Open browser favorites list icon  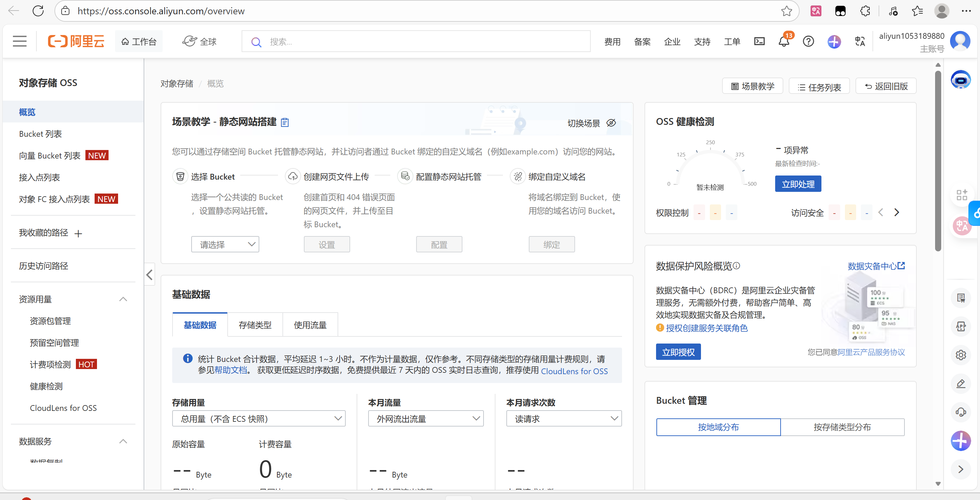(917, 11)
